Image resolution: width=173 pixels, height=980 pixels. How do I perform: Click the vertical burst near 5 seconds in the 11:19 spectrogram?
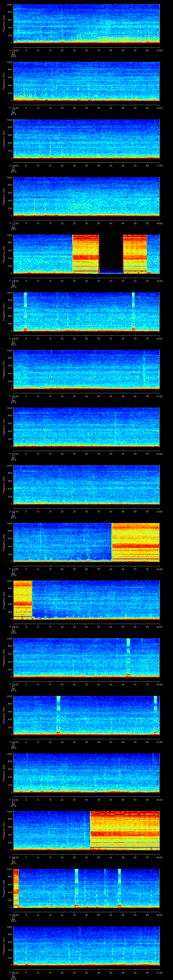[26, 312]
